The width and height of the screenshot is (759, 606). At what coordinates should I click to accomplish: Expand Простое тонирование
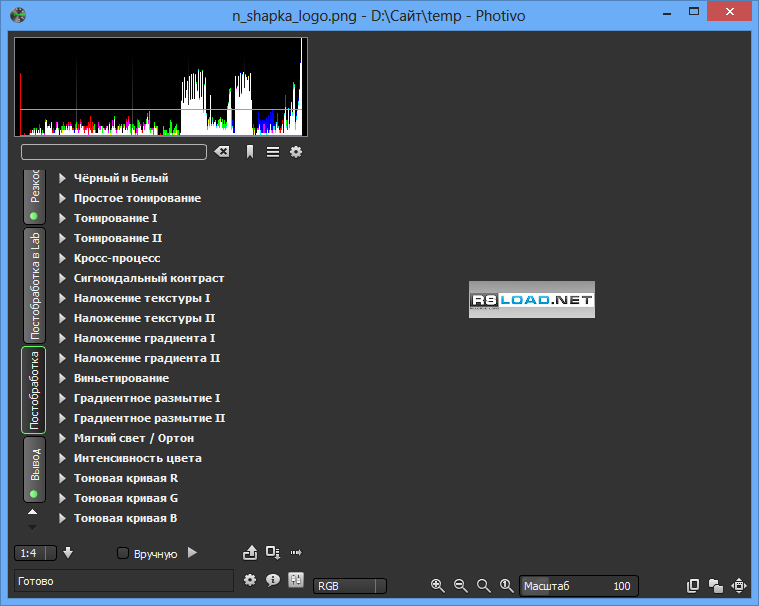[x=62, y=198]
